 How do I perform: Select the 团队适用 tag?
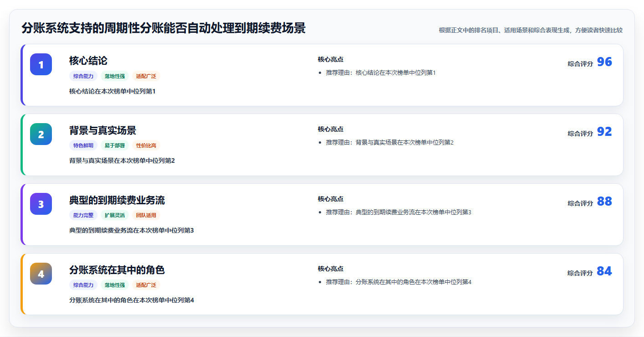[x=146, y=216]
